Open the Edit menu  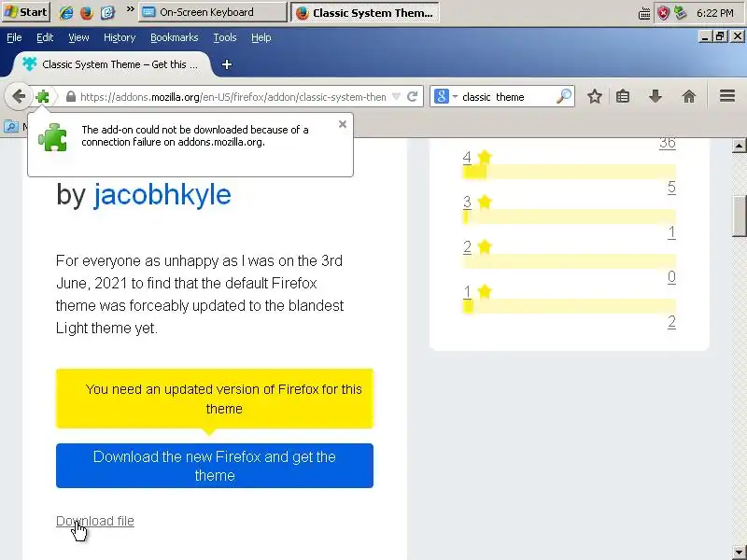pos(45,37)
